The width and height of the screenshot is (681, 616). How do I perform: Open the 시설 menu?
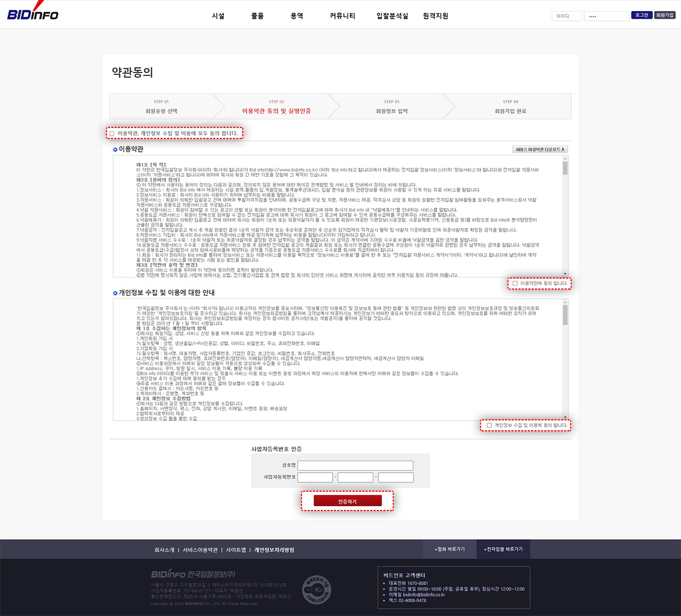[x=218, y=16]
